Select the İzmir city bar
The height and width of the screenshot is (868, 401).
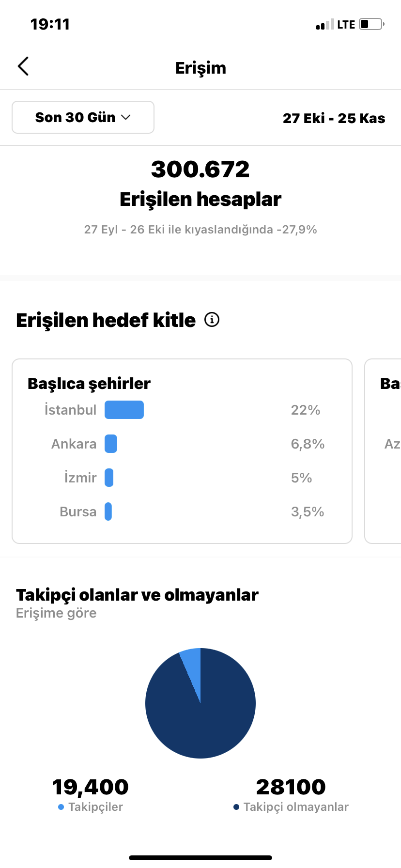[109, 478]
